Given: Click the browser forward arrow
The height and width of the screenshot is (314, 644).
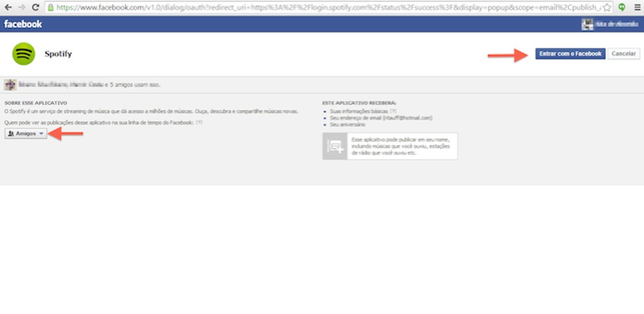Looking at the screenshot, I should click(22, 7).
